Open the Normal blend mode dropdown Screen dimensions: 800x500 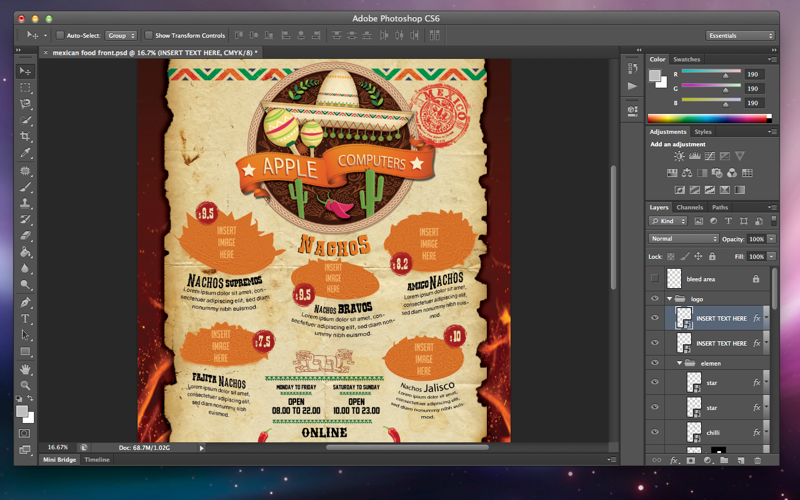[684, 239]
